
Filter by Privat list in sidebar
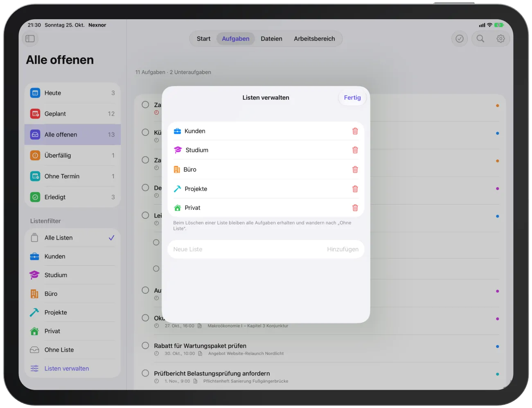(72, 331)
